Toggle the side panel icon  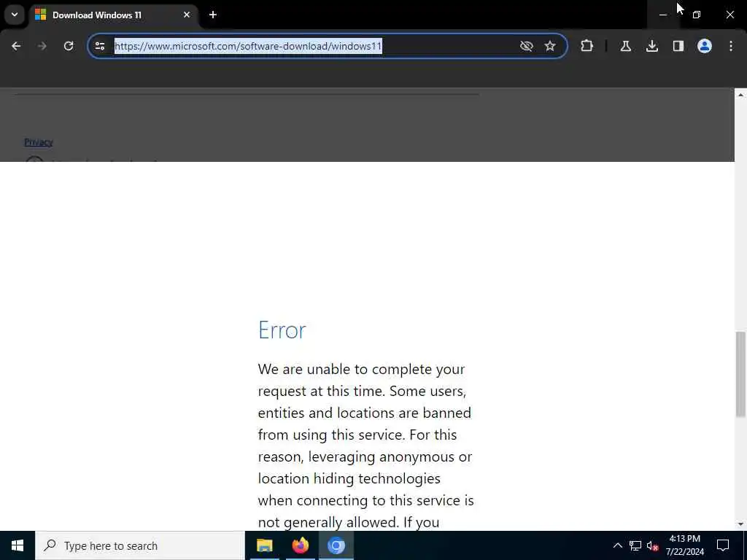[x=678, y=46]
